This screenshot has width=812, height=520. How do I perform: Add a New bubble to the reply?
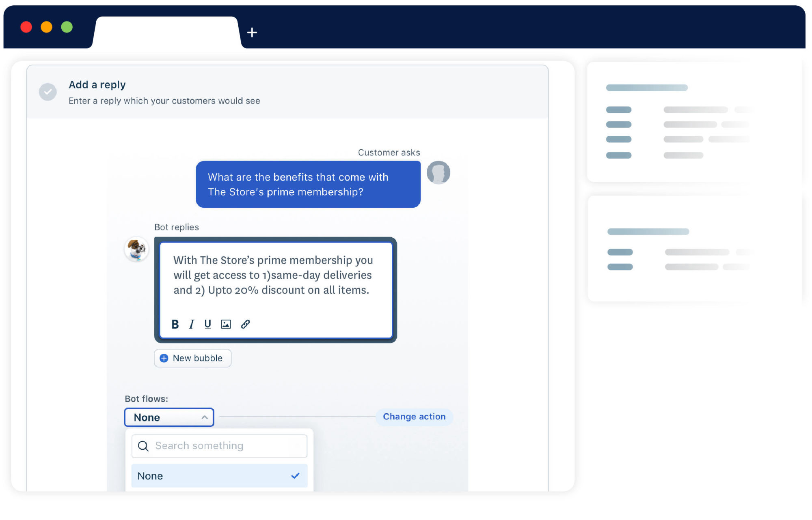pos(197,358)
